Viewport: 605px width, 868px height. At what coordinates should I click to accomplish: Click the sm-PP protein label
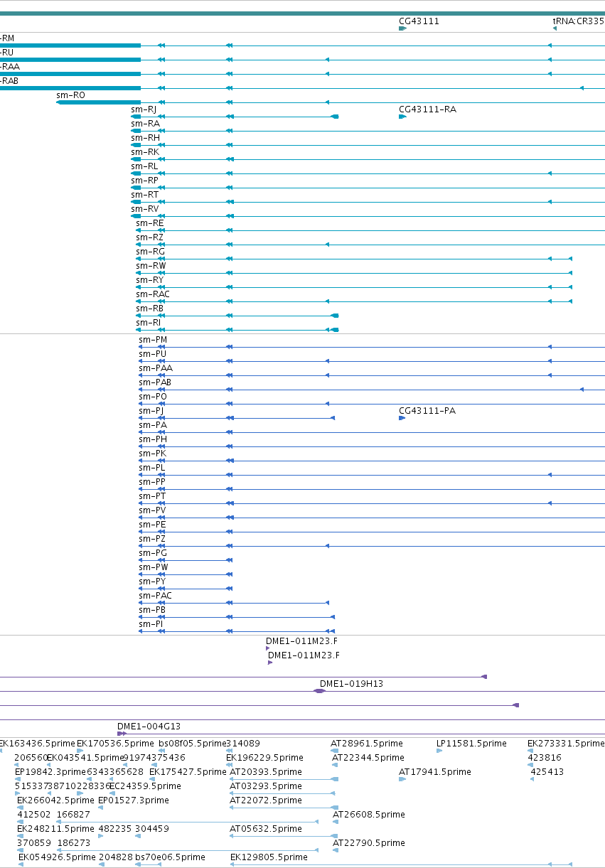point(152,482)
